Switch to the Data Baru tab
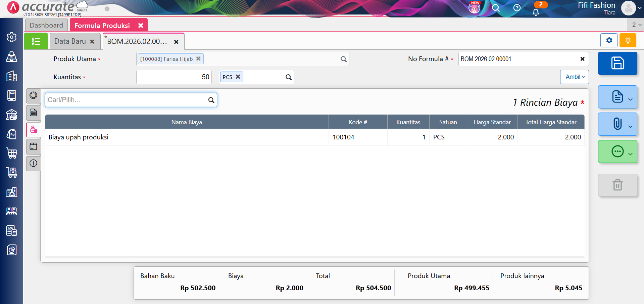The width and height of the screenshot is (644, 304). coord(70,41)
